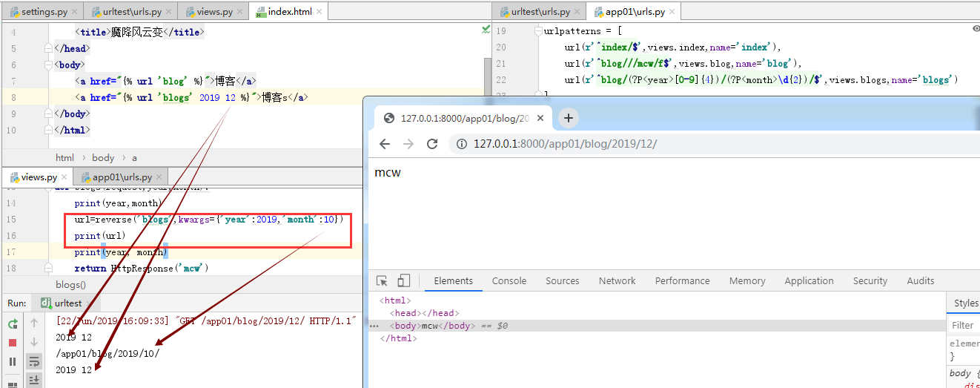Viewport: 980px width, 388px height.
Task: Click the 'mcw' text on the web page
Action: coord(388,172)
